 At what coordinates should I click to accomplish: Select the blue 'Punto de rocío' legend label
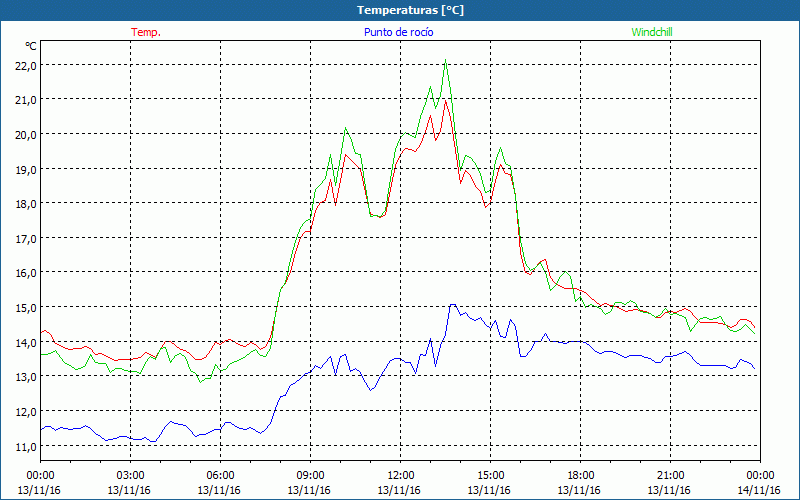click(398, 32)
